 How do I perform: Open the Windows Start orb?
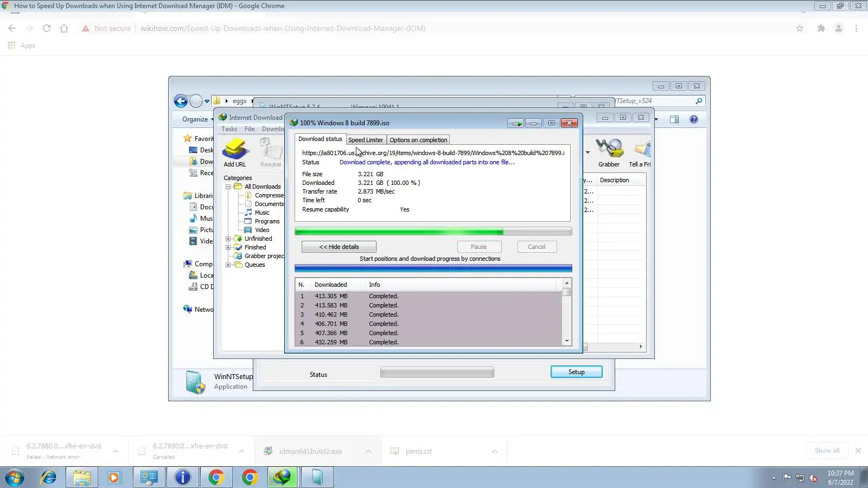pyautogui.click(x=15, y=477)
